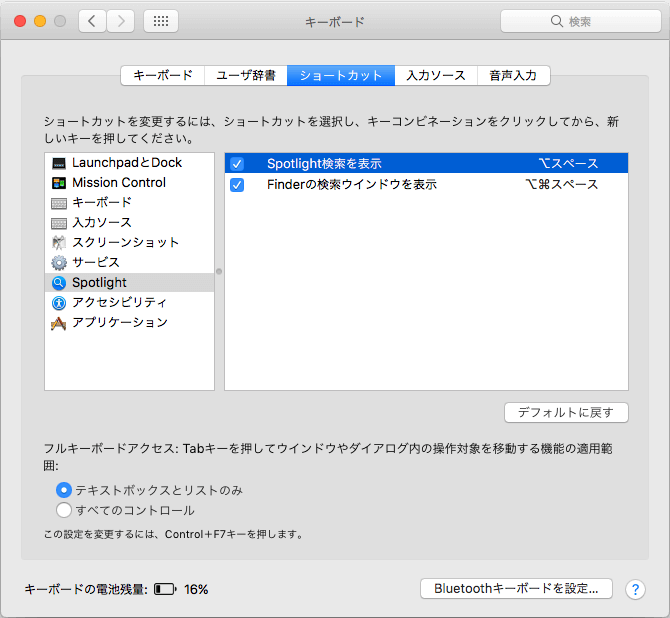Image resolution: width=670 pixels, height=618 pixels.
Task: Show all preferences with grid button
Action: (161, 21)
